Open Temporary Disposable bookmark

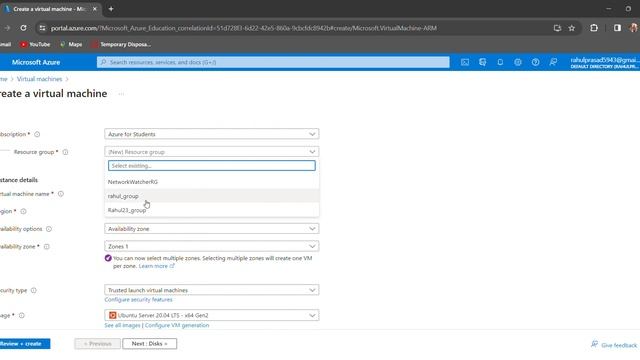[x=121, y=44]
